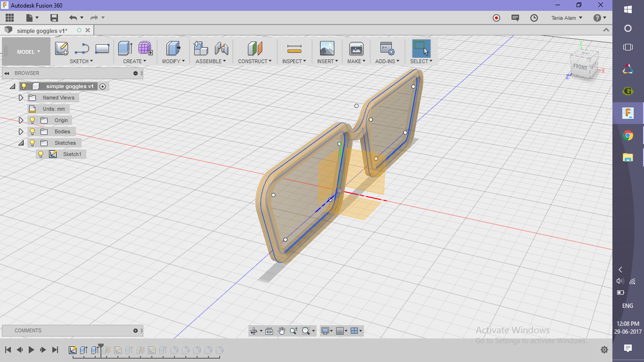Expand the Bodies folder
The width and height of the screenshot is (644, 362).
(x=21, y=132)
